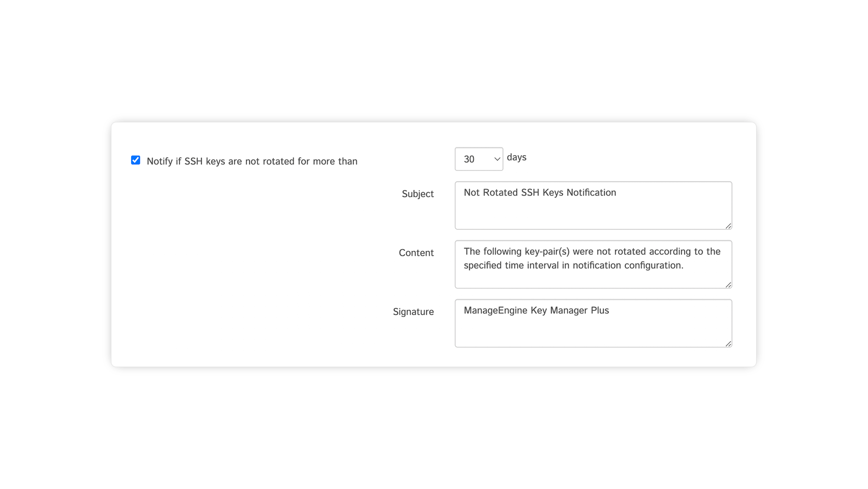Viewport: 868px width, 489px height.
Task: Uncheck the SSH keys rotation notification checkbox
Action: click(136, 160)
